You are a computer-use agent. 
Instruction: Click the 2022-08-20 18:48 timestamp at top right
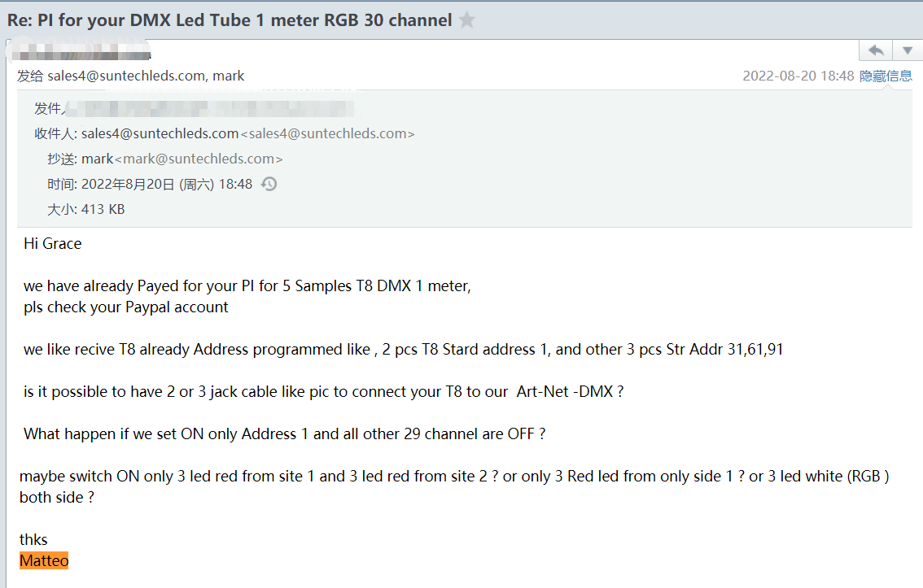tap(798, 76)
